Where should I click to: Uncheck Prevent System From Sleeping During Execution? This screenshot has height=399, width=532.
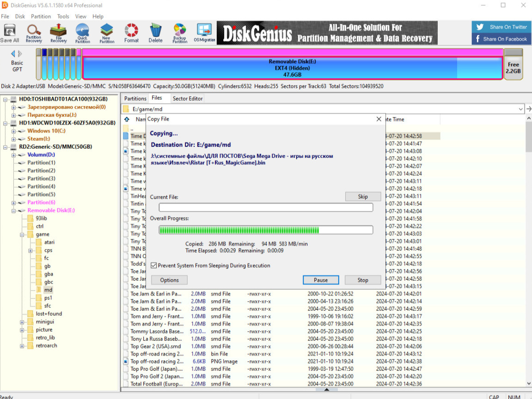pyautogui.click(x=154, y=266)
